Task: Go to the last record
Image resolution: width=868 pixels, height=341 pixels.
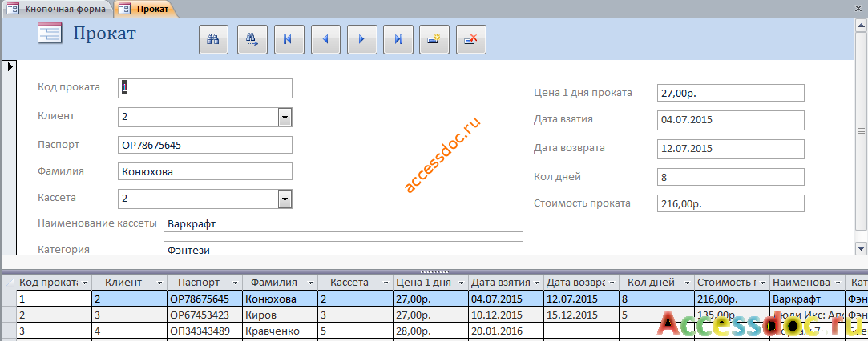Action: coord(398,39)
